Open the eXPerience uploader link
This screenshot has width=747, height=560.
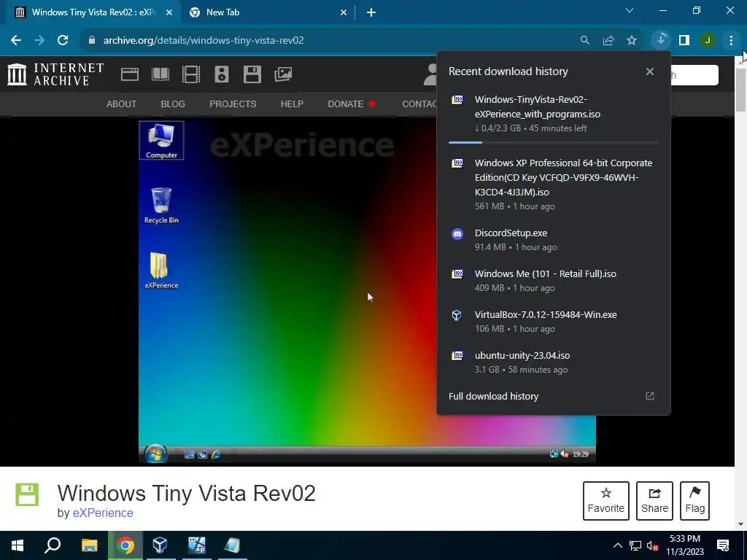[103, 513]
